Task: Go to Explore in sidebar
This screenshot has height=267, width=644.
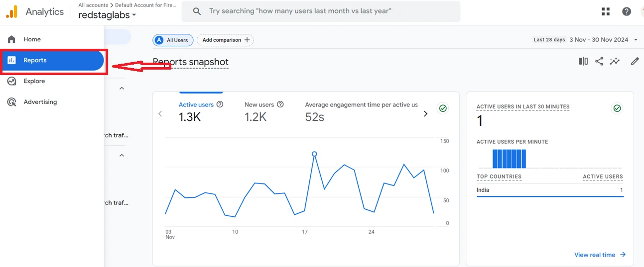Action: [x=34, y=81]
